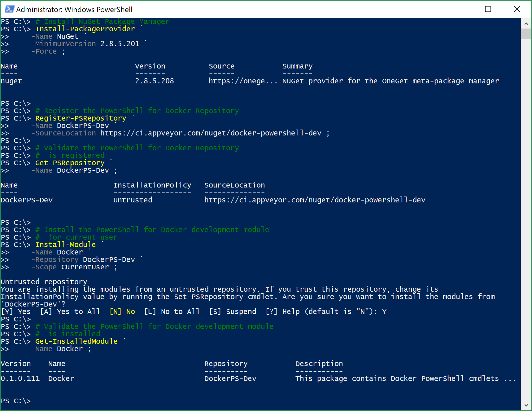Click the Summary column header
Viewport: 532px width, 411px height.
pos(298,66)
